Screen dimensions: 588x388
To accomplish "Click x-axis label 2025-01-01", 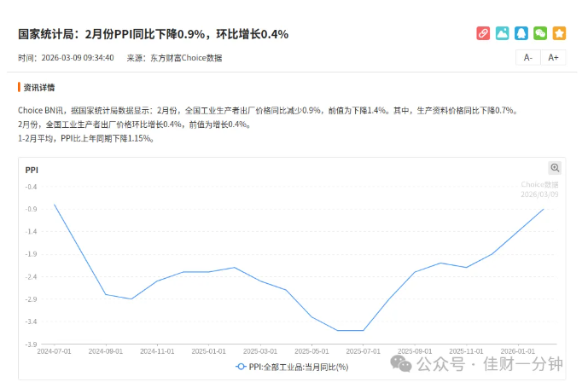I will pos(208,351).
